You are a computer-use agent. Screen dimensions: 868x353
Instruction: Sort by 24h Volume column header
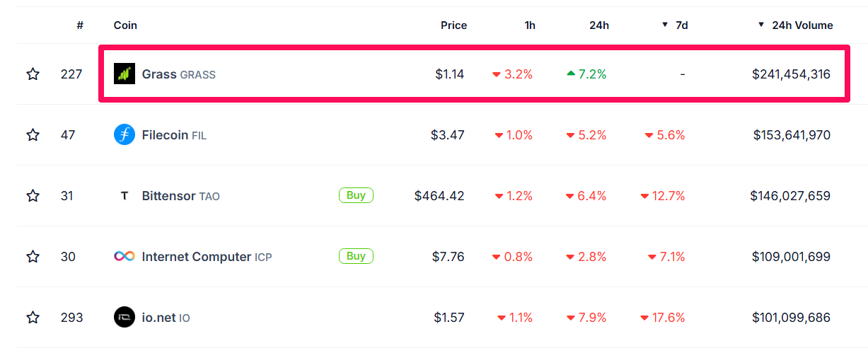pyautogui.click(x=802, y=25)
